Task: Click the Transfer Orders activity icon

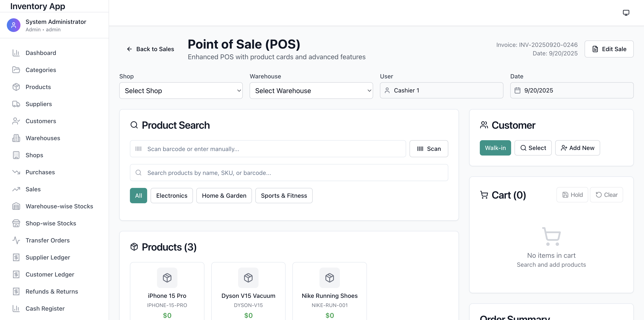Action: (x=16, y=240)
